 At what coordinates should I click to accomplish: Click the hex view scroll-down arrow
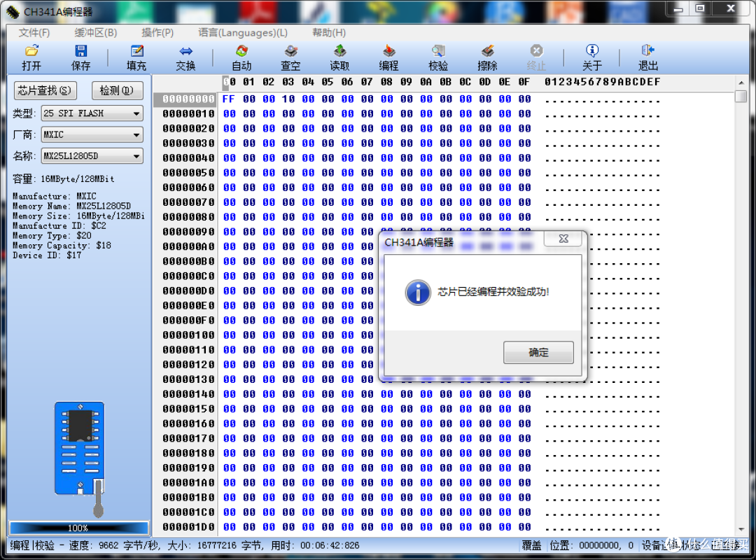click(x=741, y=530)
